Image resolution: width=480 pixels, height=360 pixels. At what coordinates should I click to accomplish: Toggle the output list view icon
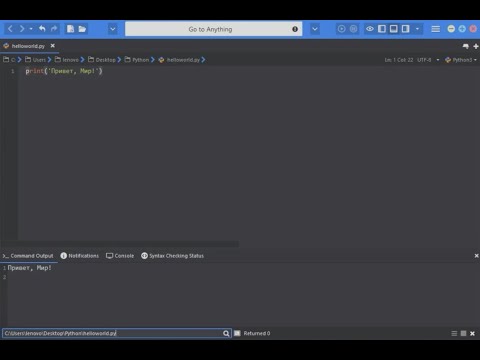click(454, 333)
